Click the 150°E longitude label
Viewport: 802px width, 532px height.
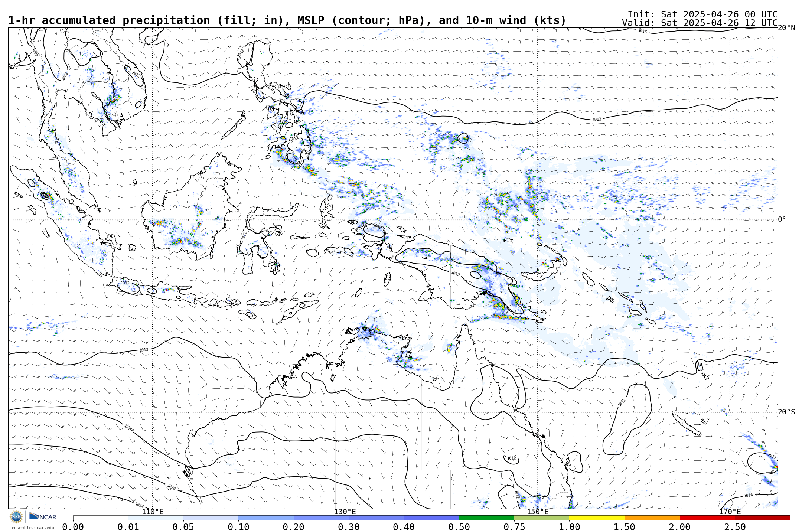click(538, 512)
